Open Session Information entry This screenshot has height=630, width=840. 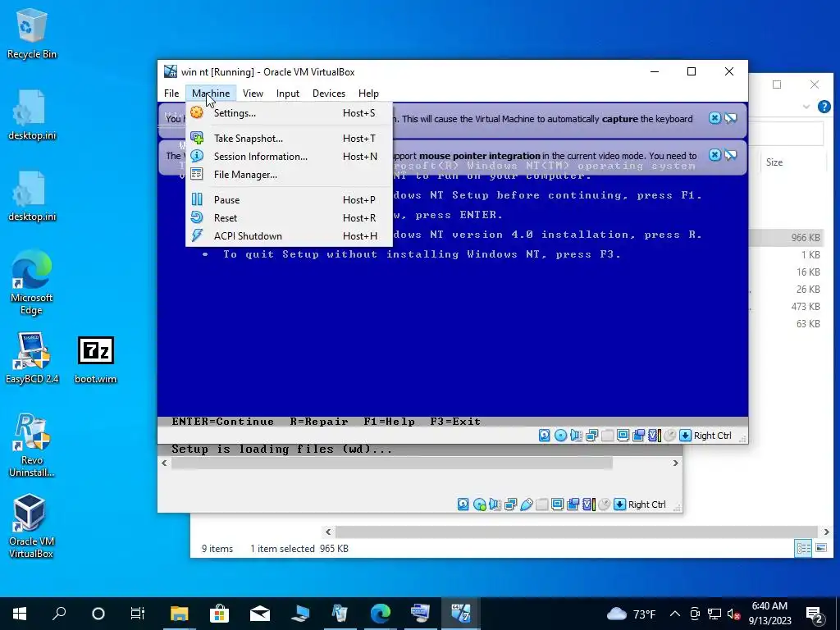(289, 157)
